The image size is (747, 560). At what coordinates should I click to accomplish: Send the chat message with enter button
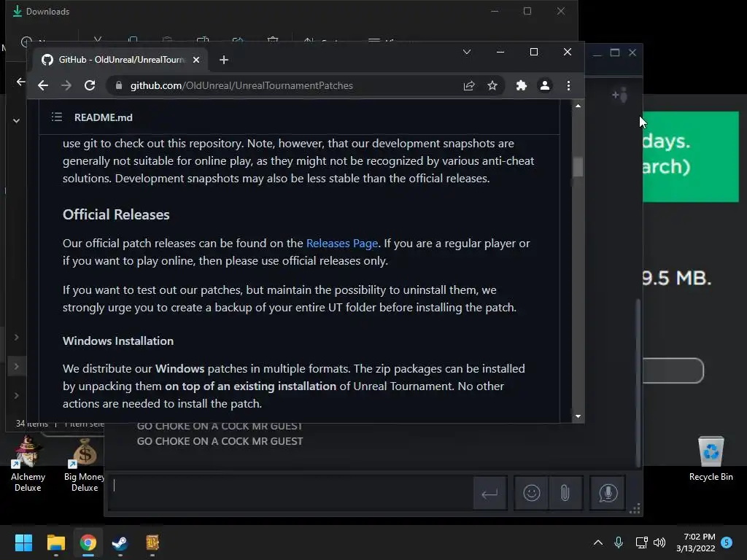pos(489,494)
